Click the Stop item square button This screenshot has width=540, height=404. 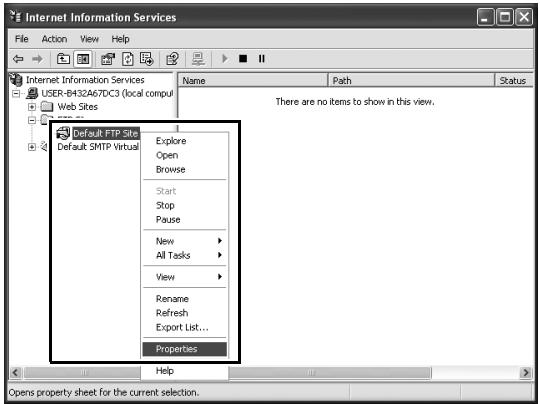[x=243, y=59]
